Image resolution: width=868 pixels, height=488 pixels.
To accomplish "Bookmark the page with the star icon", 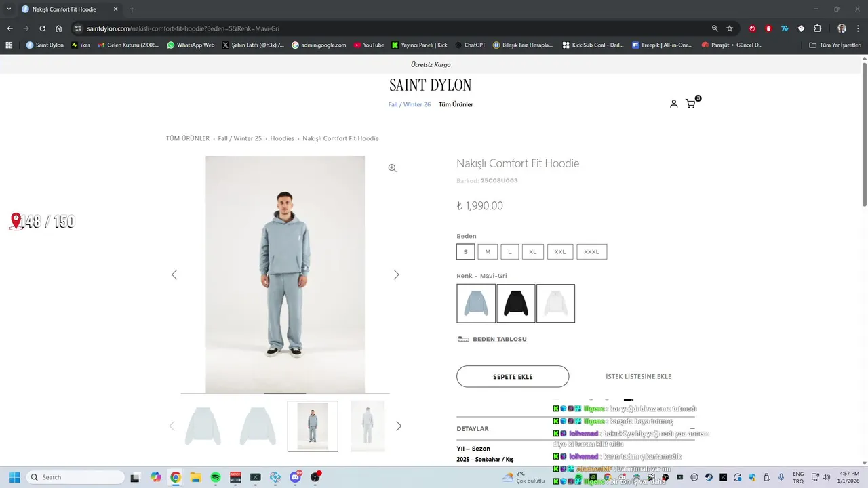I will tap(730, 28).
